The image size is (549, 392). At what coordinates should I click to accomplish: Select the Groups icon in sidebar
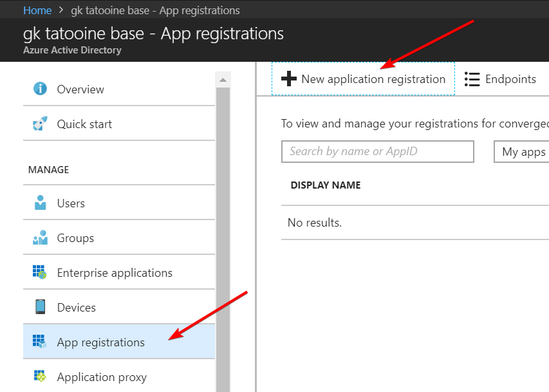pos(42,237)
